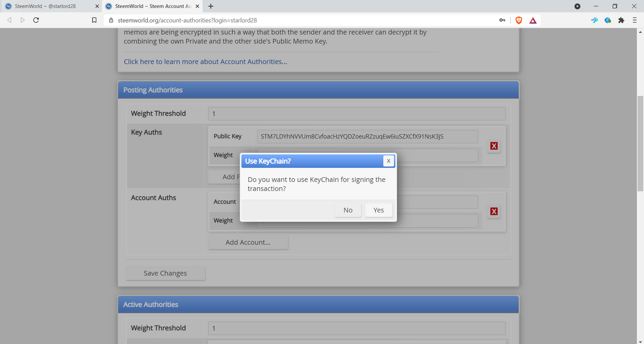
Task: Open 'Click here to learn more about Account Authorities' link
Action: pos(206,61)
